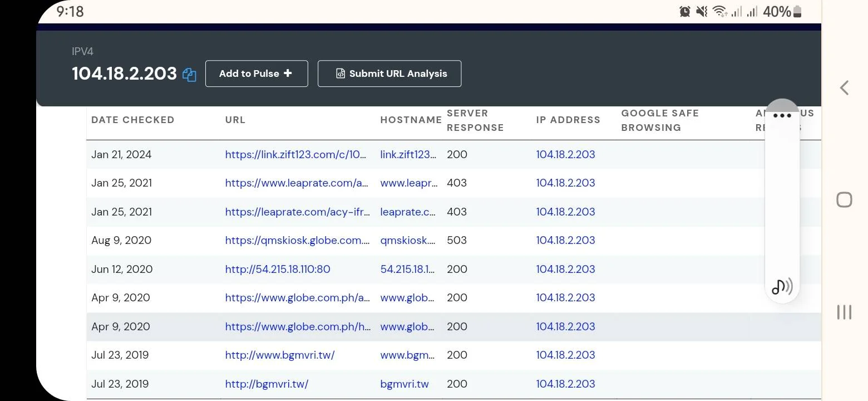Open IP address link in Jan 21, 2024 row
This screenshot has height=401, width=868.
[x=565, y=154]
